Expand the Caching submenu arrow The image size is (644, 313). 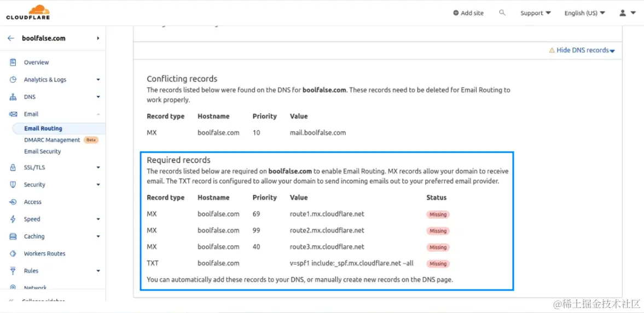click(x=98, y=236)
